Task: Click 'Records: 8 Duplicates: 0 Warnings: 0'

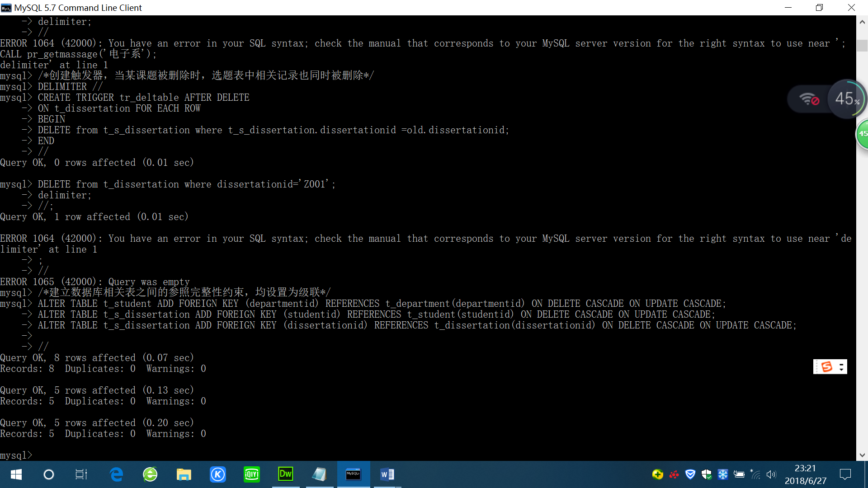Action: tap(103, 369)
